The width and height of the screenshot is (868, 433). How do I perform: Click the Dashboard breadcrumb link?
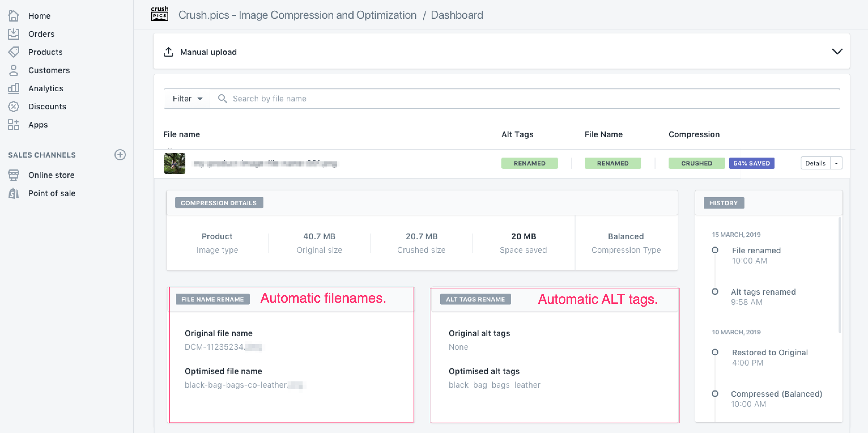pos(457,15)
